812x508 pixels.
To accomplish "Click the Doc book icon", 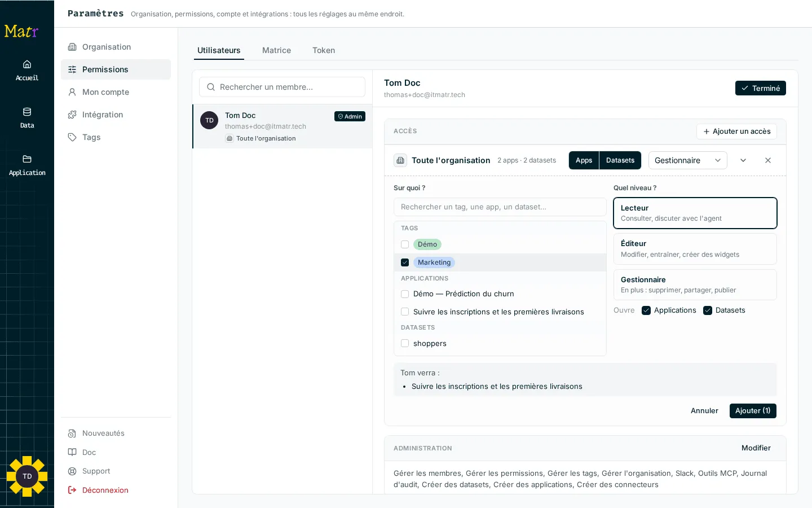I will (72, 452).
